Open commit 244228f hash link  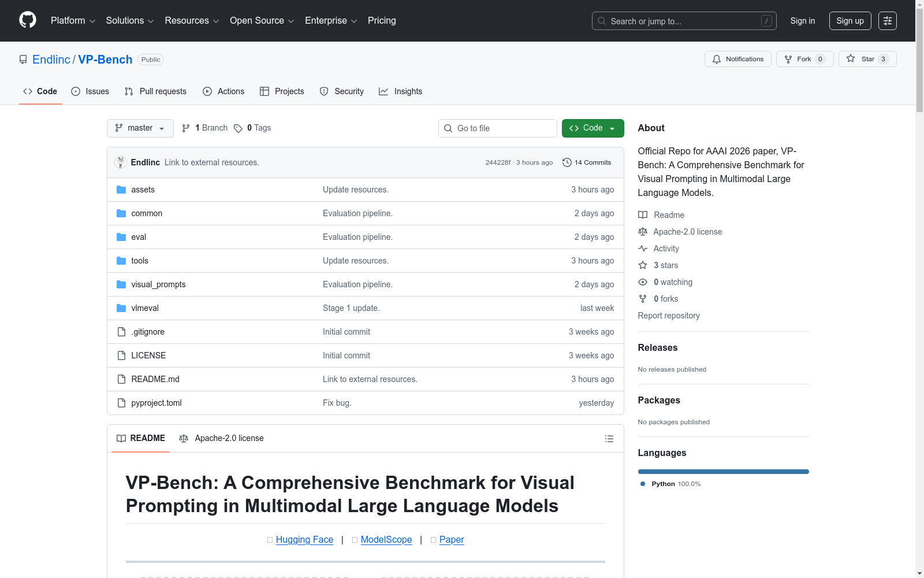498,162
